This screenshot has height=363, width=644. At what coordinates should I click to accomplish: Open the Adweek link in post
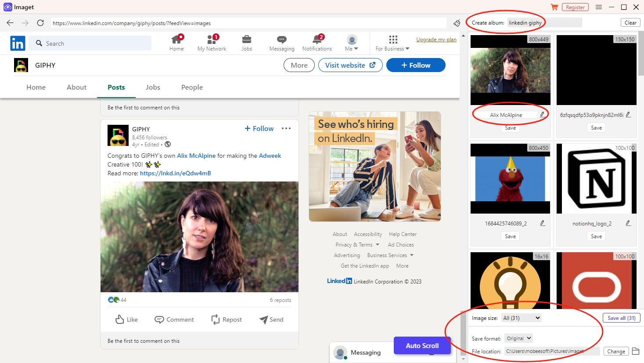pos(270,156)
